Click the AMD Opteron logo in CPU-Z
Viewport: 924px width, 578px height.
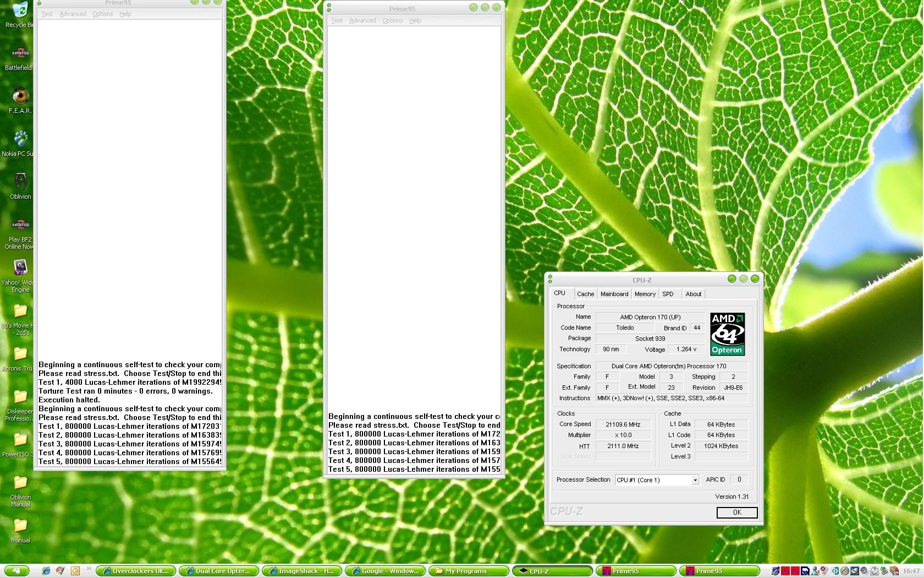point(727,334)
